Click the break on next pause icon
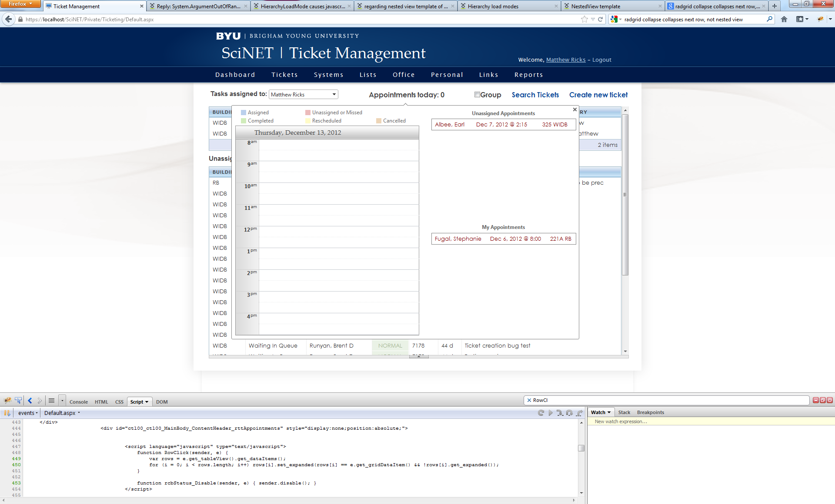Screen dimensions: 835x504 (7, 413)
